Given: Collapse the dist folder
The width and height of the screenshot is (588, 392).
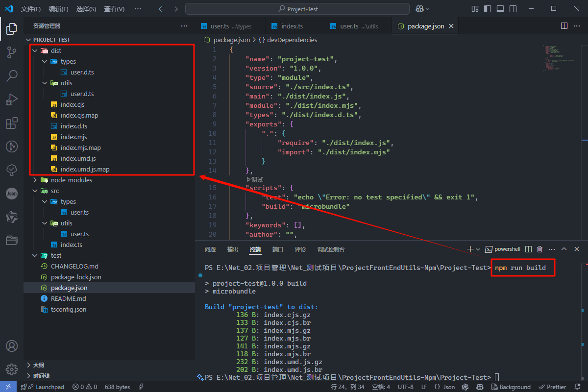Looking at the screenshot, I should tap(35, 50).
